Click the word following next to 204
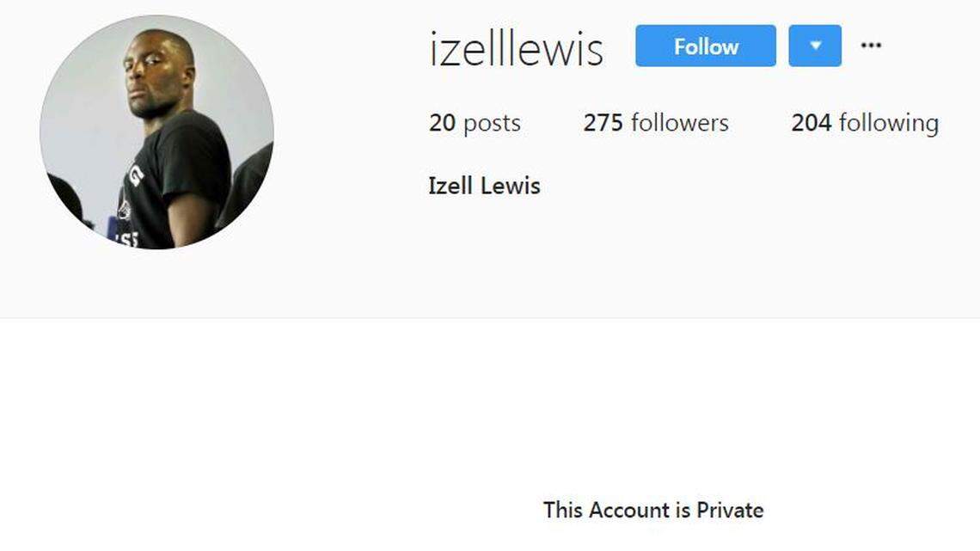The image size is (980, 551). click(x=889, y=123)
